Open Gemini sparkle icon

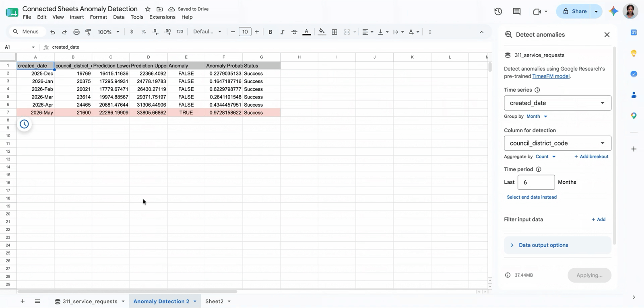point(613,11)
